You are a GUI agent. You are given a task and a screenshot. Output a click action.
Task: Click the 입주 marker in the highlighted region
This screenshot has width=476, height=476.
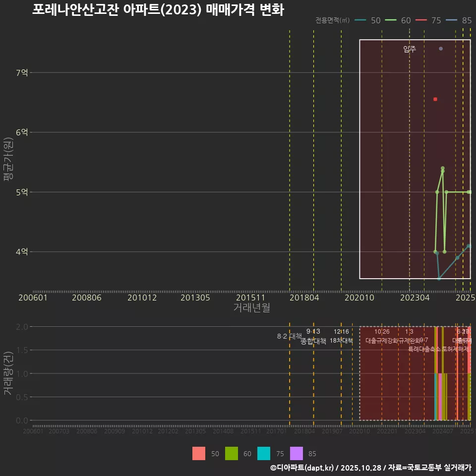tap(409, 49)
